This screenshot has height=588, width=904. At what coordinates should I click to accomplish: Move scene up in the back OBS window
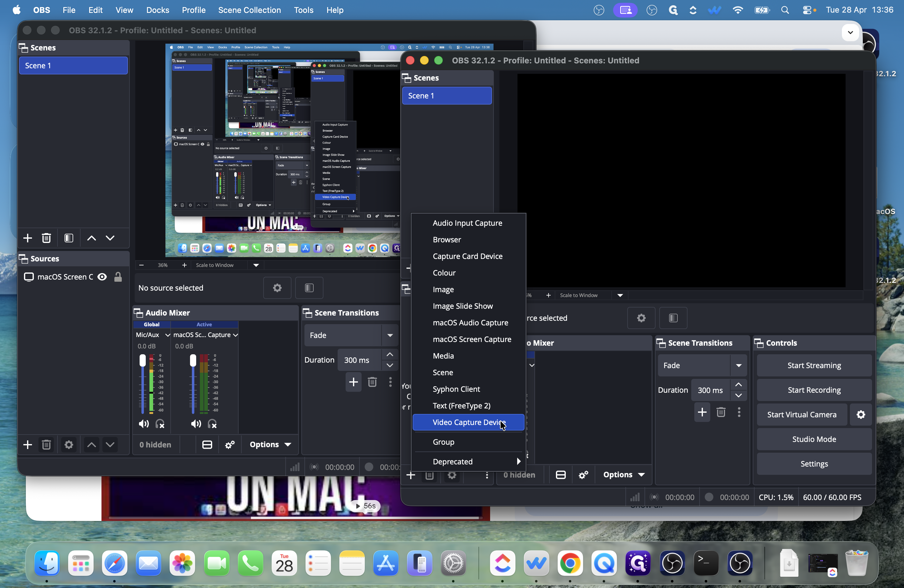pyautogui.click(x=92, y=238)
